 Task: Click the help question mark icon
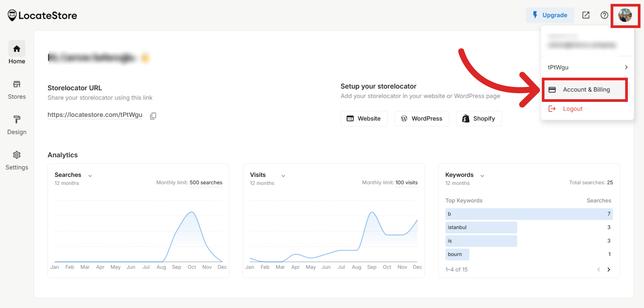click(x=604, y=15)
